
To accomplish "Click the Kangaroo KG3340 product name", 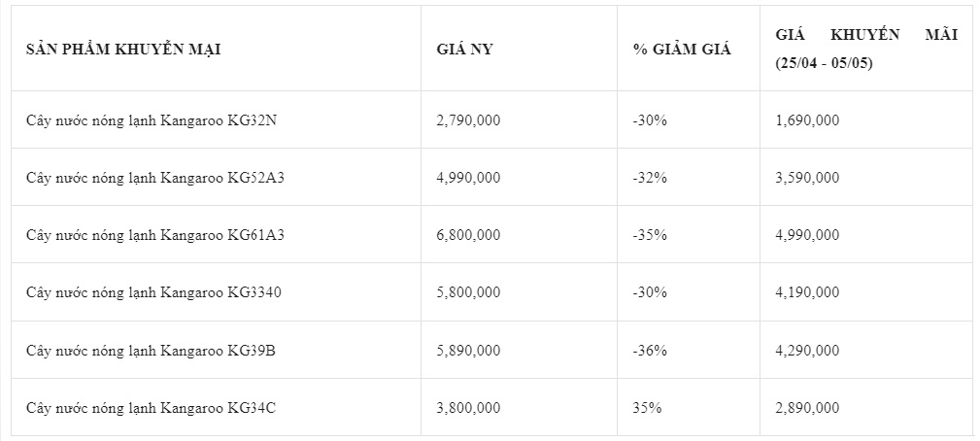I will pyautogui.click(x=154, y=291).
